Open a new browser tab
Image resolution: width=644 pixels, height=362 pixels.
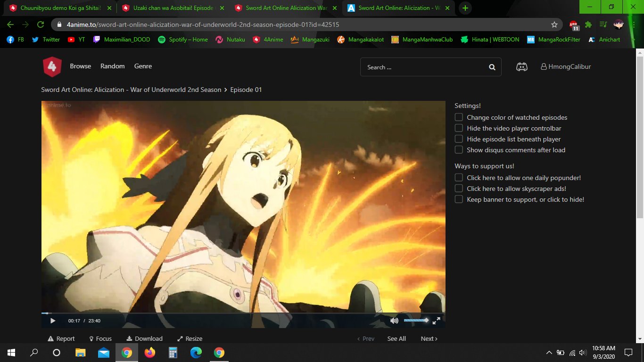click(465, 8)
